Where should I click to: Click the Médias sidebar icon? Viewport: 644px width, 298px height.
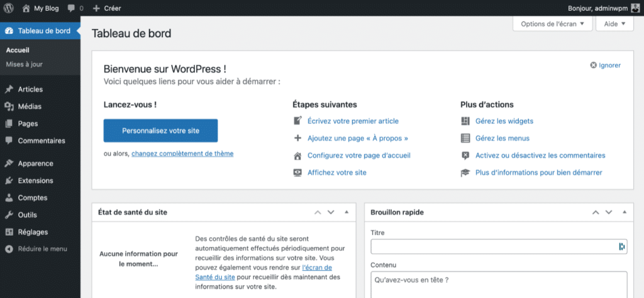coord(9,107)
